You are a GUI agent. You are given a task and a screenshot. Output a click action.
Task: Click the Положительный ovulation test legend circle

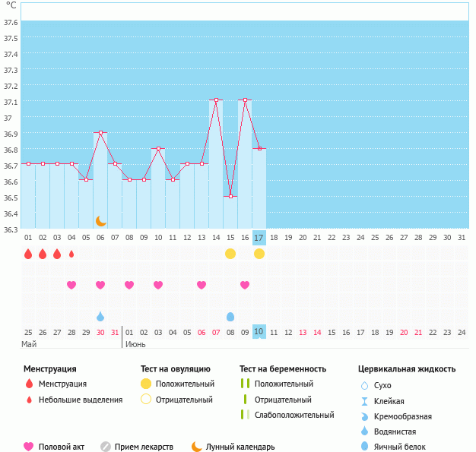point(146,384)
